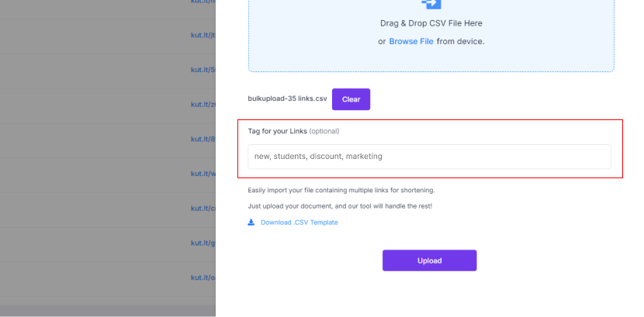Click the purple Upload button
This screenshot has width=644, height=317.
tap(430, 260)
